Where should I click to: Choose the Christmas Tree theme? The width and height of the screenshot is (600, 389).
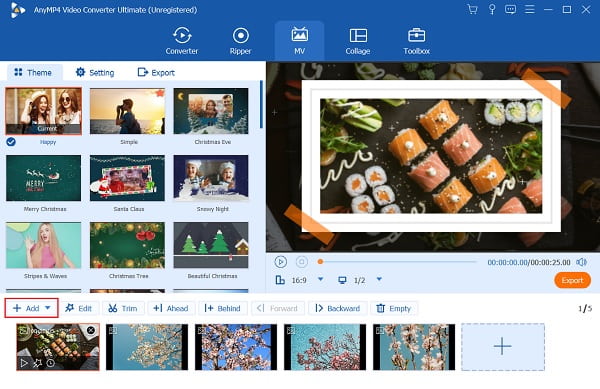pyautogui.click(x=127, y=245)
